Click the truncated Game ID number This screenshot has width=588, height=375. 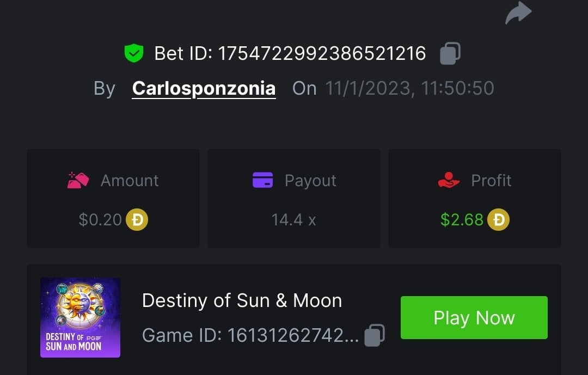pos(293,335)
